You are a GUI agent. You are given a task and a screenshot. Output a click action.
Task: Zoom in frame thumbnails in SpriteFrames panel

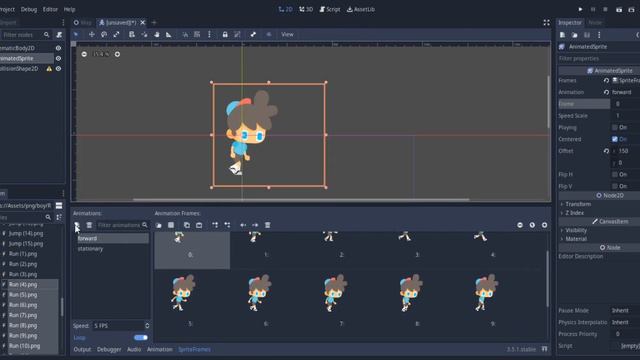[544, 225]
